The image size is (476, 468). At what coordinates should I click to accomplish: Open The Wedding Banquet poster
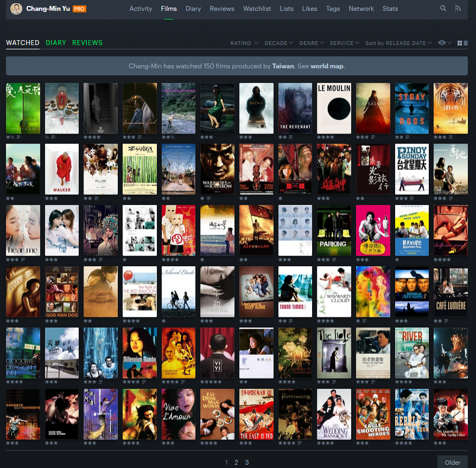click(334, 414)
